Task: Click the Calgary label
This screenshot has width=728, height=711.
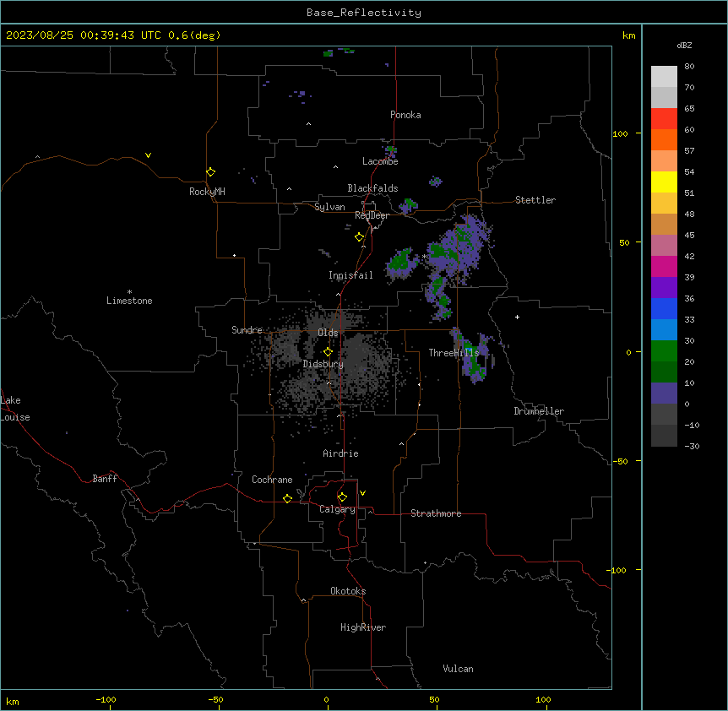Action: tap(337, 509)
